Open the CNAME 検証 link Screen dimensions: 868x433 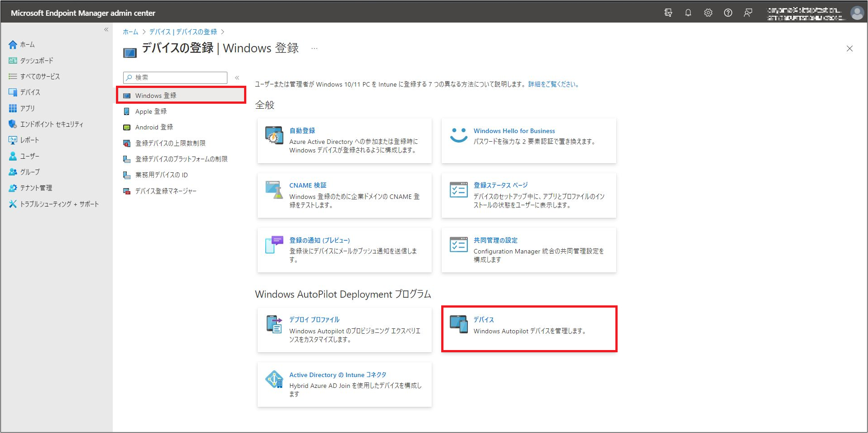point(308,185)
